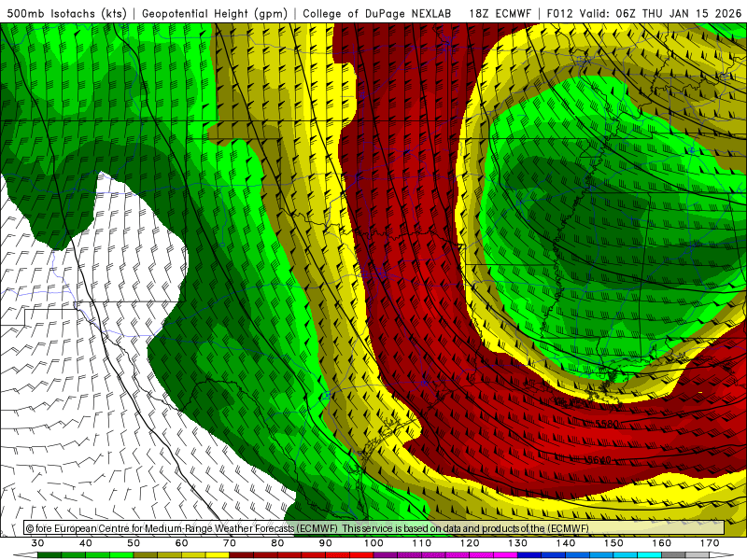Image resolution: width=747 pixels, height=560 pixels.
Task: Click the 120 value on the color scale
Action: tap(470, 543)
